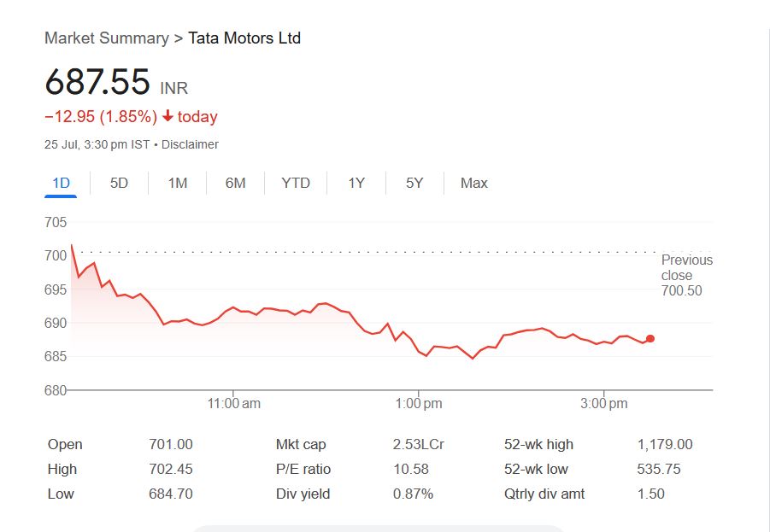Switch to the 1Y chart view

pyautogui.click(x=356, y=183)
